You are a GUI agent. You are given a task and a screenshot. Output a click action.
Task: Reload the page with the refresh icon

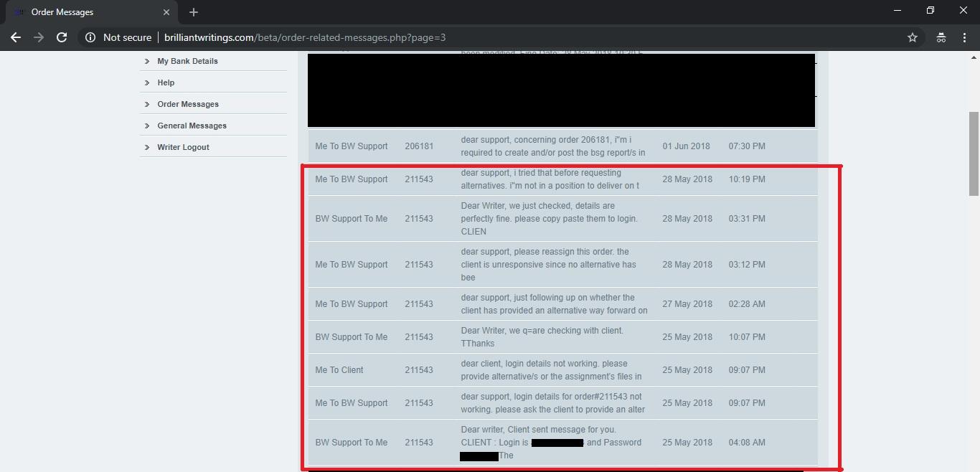(62, 37)
